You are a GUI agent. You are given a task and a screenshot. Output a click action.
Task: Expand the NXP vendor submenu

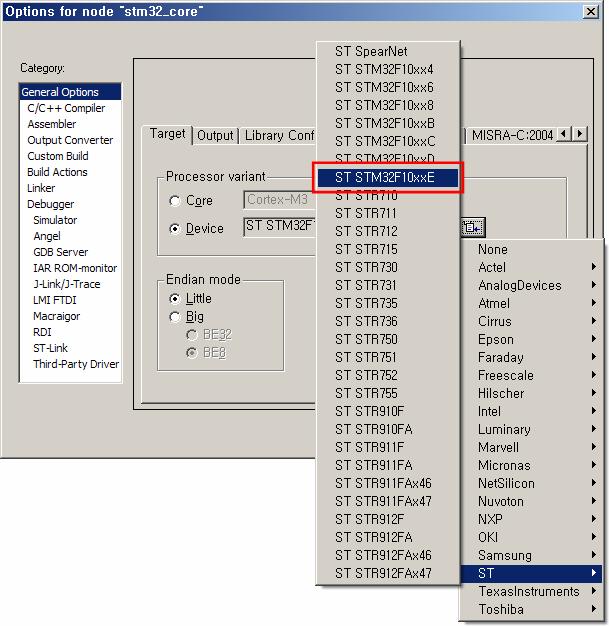click(x=532, y=519)
